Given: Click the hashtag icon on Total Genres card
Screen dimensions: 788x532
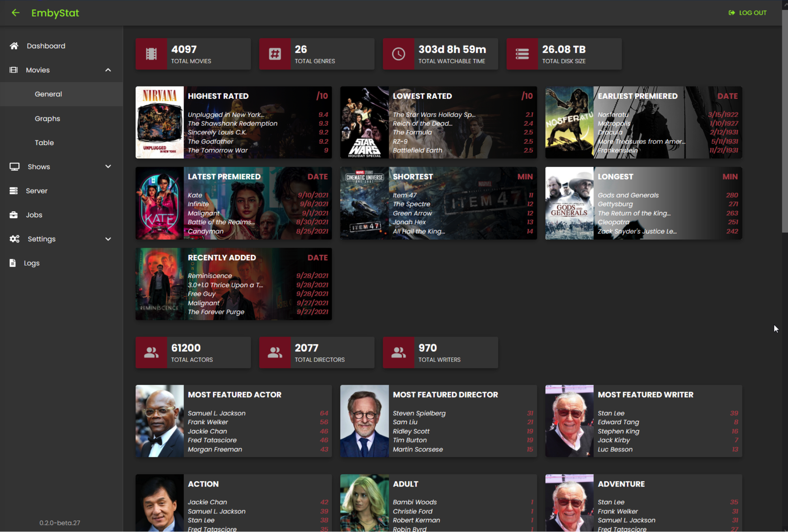Looking at the screenshot, I should (275, 54).
